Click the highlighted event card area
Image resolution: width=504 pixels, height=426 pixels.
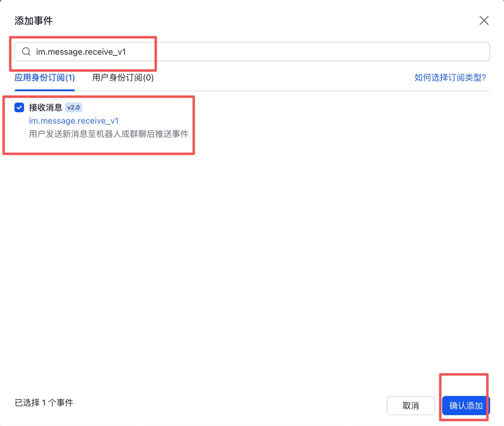pos(98,125)
